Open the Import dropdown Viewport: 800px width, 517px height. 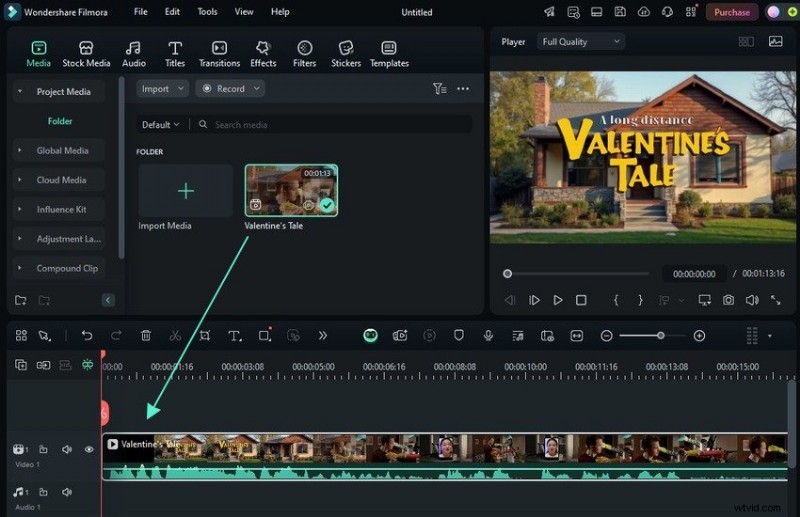pos(162,89)
